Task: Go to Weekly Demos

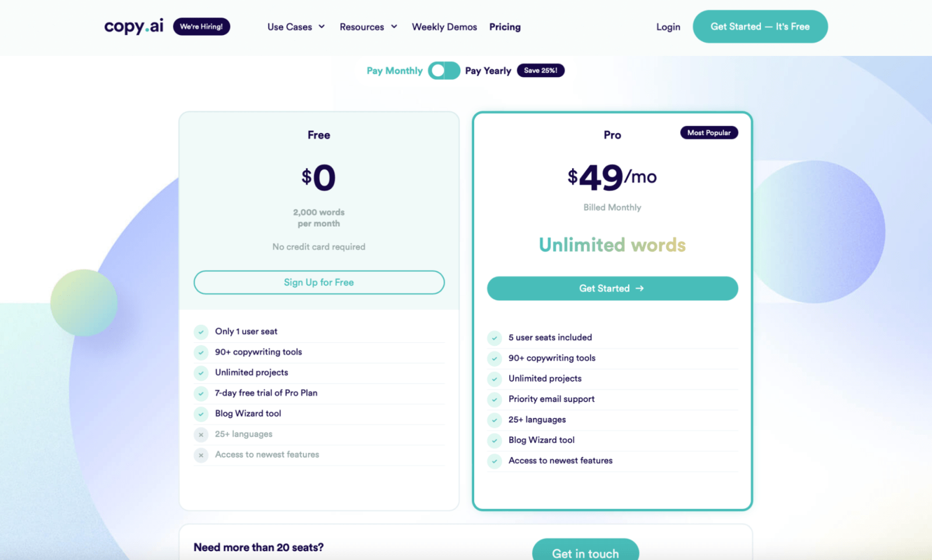Action: point(444,27)
